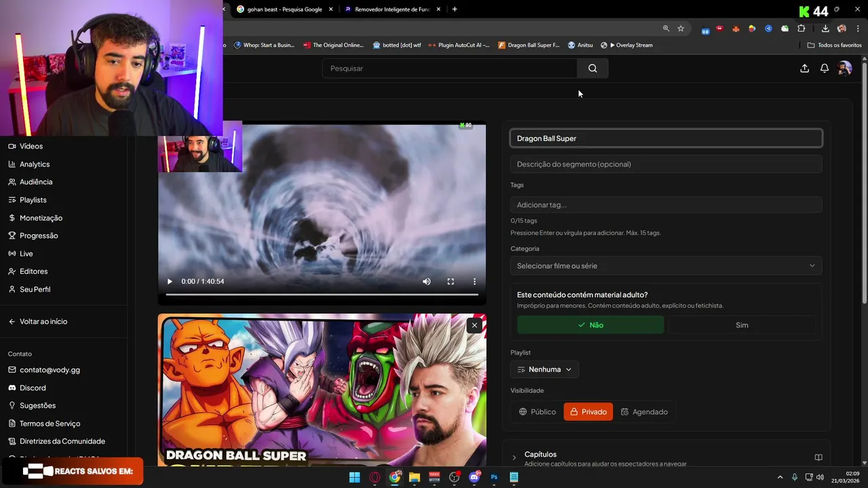
Task: Switch to gohan beast Google tab
Action: [x=284, y=9]
